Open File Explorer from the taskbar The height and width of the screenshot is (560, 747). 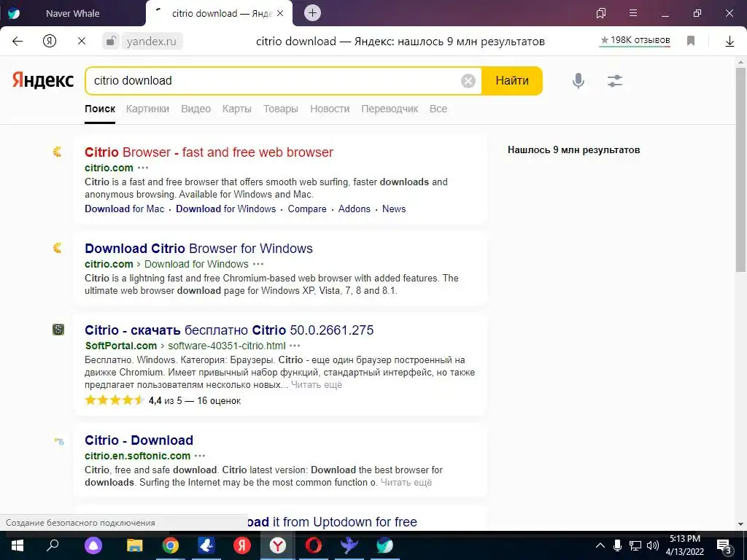(x=135, y=545)
